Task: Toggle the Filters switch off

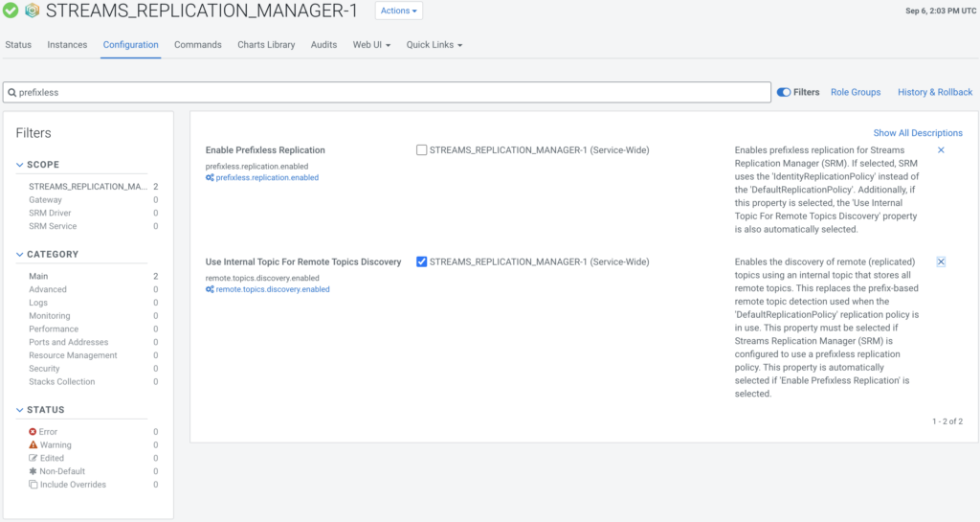Action: click(x=784, y=92)
